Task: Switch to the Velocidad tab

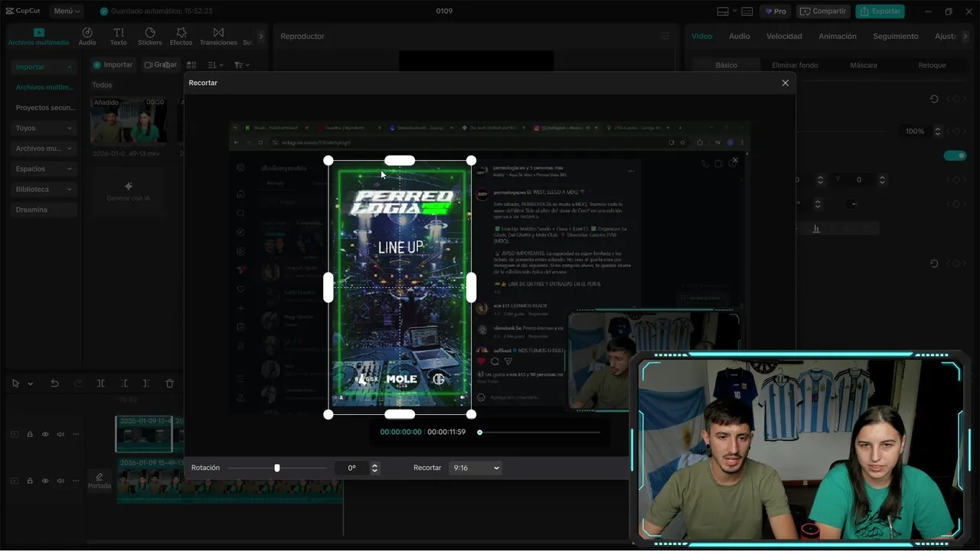Action: [x=784, y=36]
